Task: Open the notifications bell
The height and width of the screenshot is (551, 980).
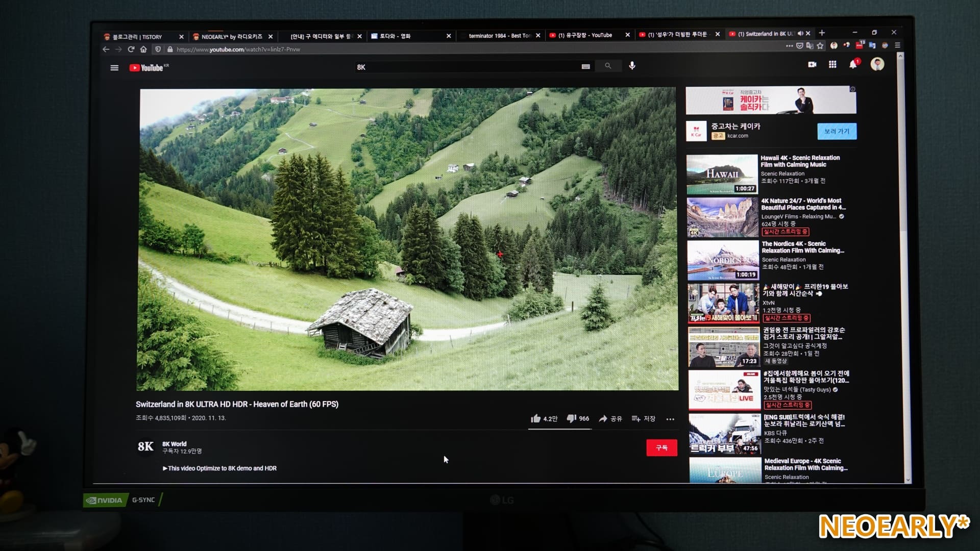Action: coord(853,64)
